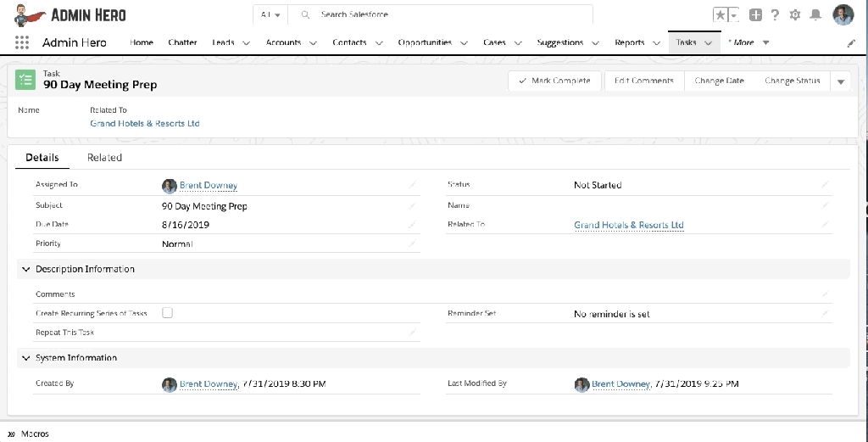The height and width of the screenshot is (442, 868).
Task: Click the Search Salesforce field
Action: click(x=449, y=15)
